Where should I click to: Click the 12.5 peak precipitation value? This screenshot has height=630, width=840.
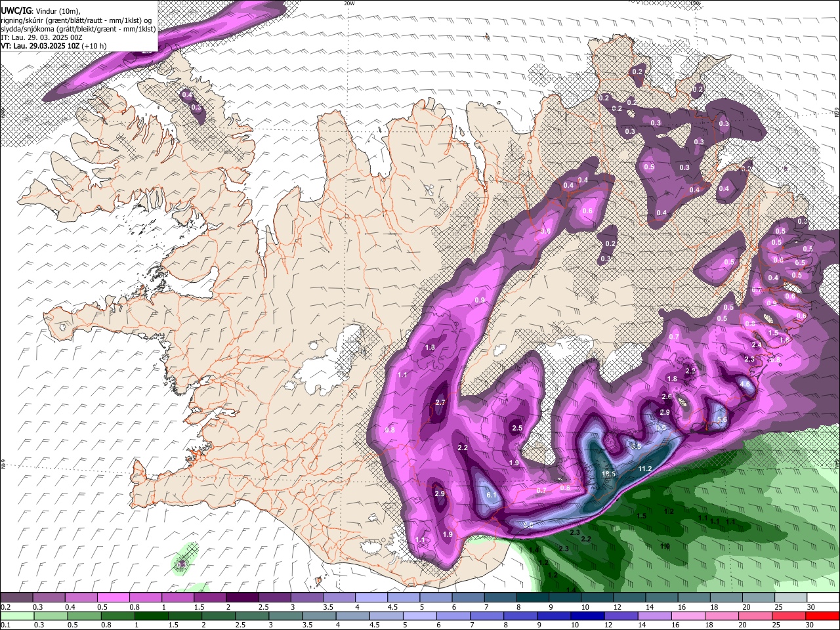(x=609, y=474)
